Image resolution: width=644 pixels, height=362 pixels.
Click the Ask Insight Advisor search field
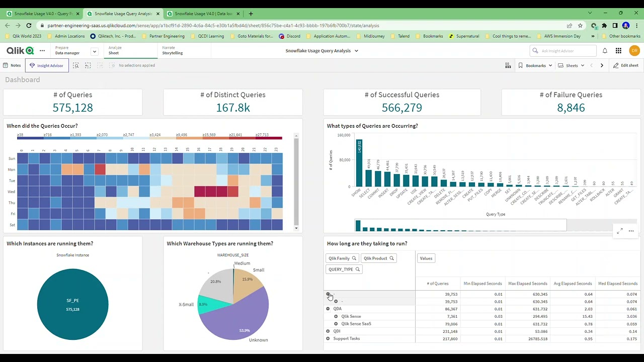click(x=562, y=51)
